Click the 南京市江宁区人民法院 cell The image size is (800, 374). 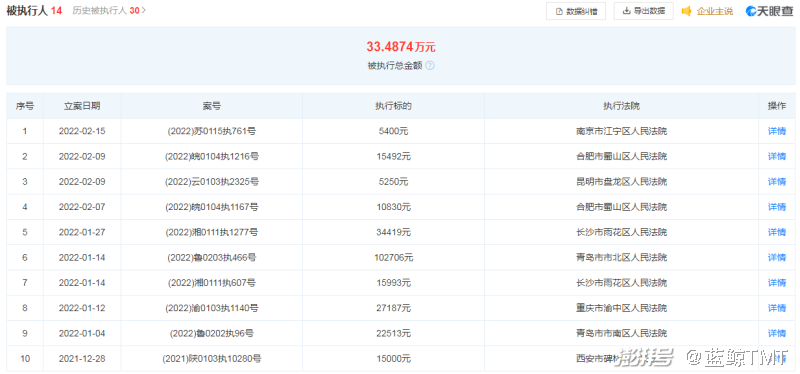[621, 131]
